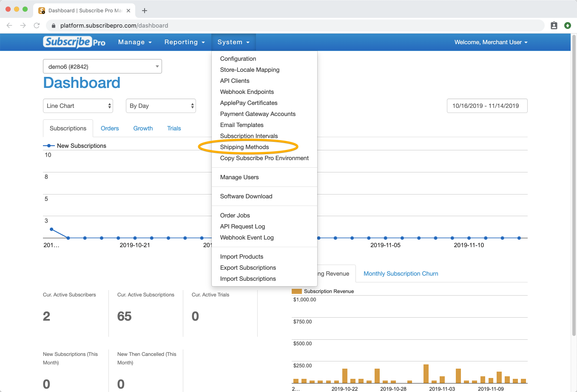Choose Store-Locale Mapping menu item
The image size is (577, 392).
click(264, 70)
